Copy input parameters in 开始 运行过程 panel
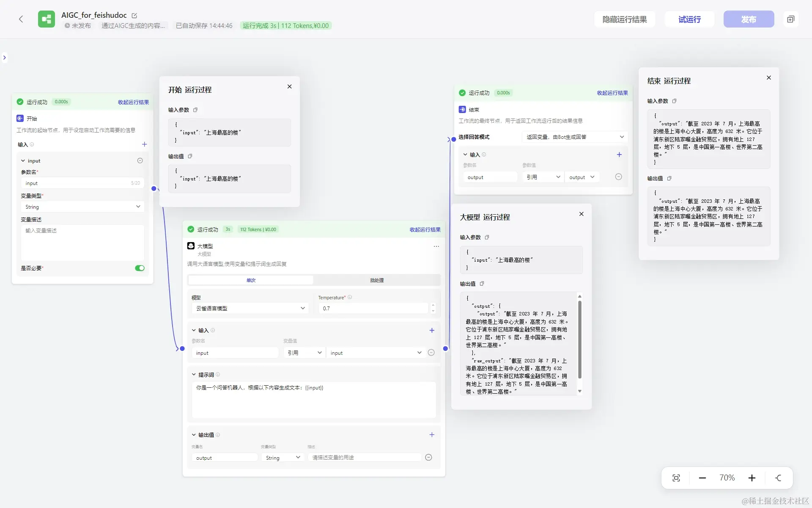Image resolution: width=812 pixels, height=508 pixels. coord(195,110)
